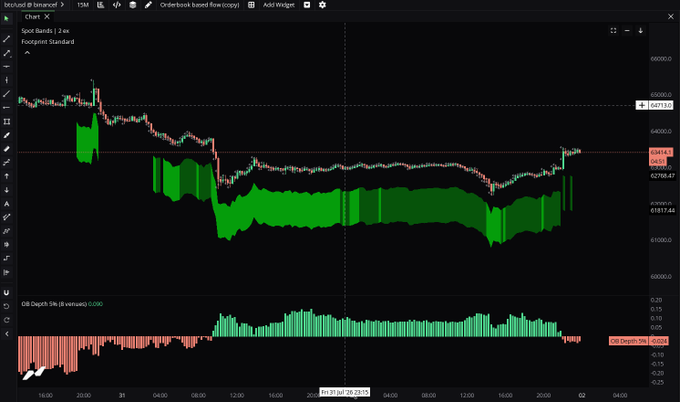The image size is (680, 402).
Task: Close the widget panel with top-right X
Action: tap(671, 16)
